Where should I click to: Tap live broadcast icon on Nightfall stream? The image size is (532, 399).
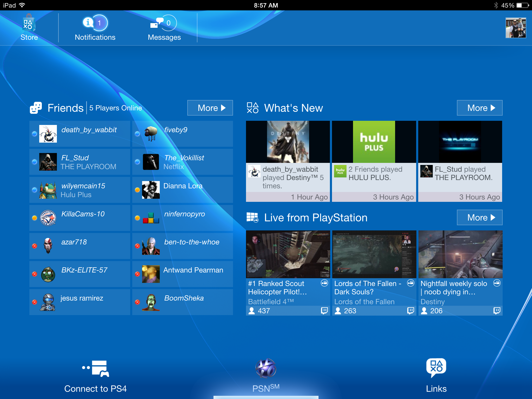pyautogui.click(x=497, y=283)
